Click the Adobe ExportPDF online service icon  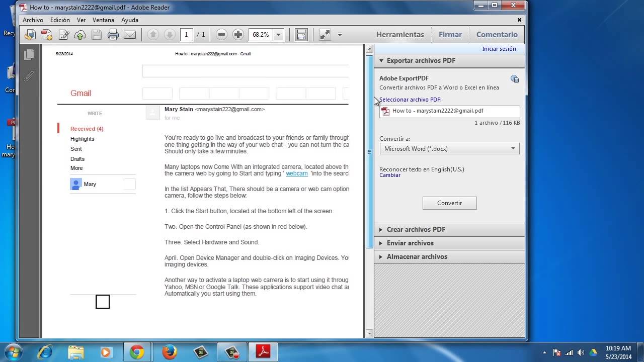(514, 78)
